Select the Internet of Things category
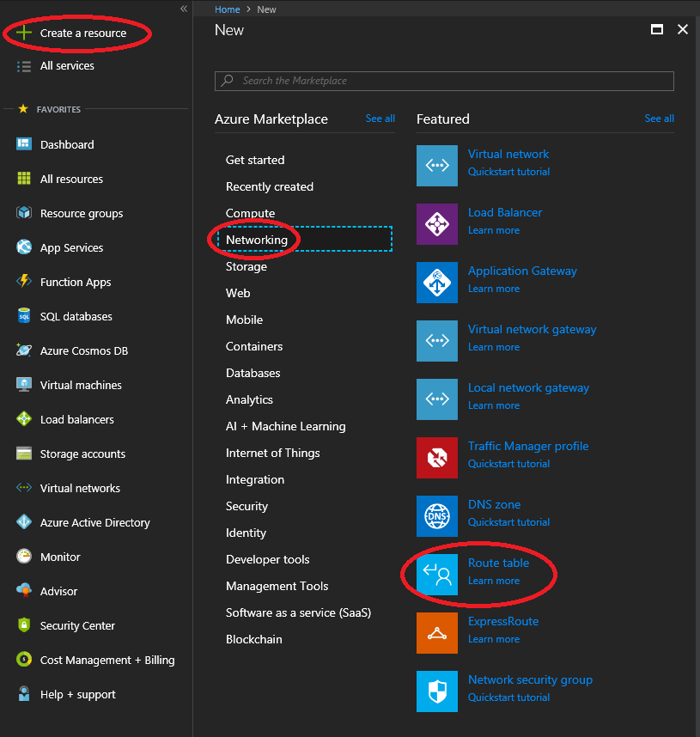 pyautogui.click(x=272, y=453)
